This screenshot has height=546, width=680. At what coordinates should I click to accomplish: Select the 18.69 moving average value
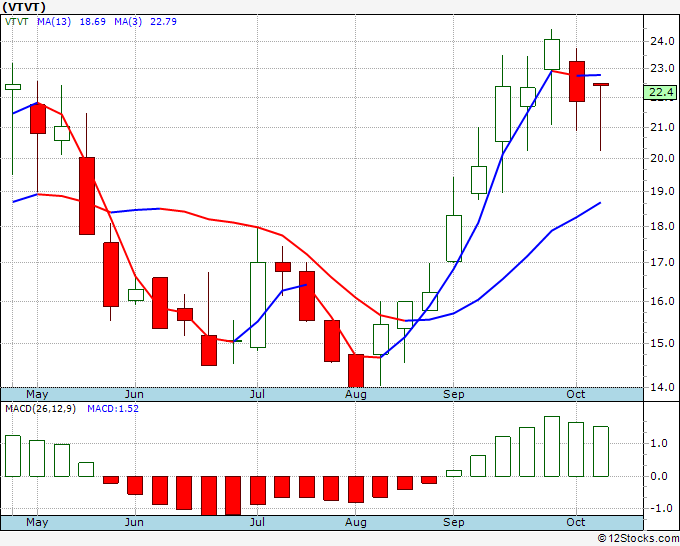point(92,21)
